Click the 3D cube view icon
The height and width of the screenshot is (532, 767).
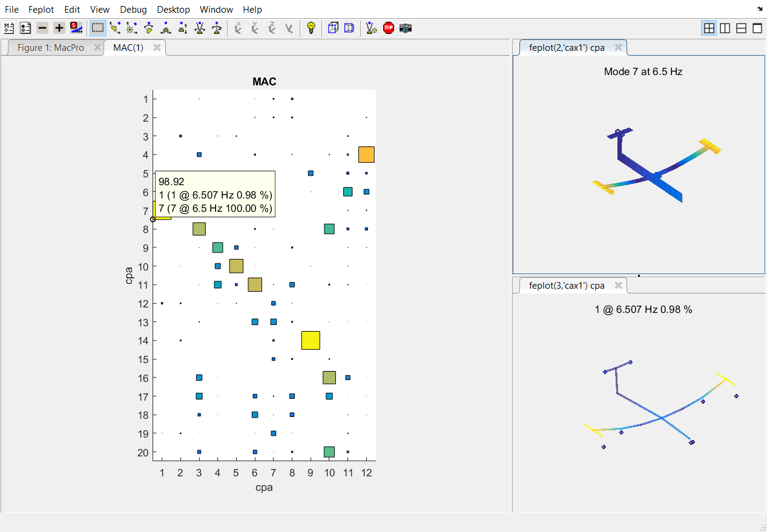332,28
